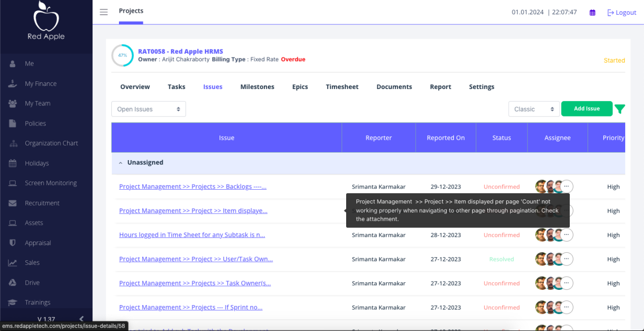Open more assignees in Task Owner(s row
This screenshot has width=644, height=331.
[566, 283]
